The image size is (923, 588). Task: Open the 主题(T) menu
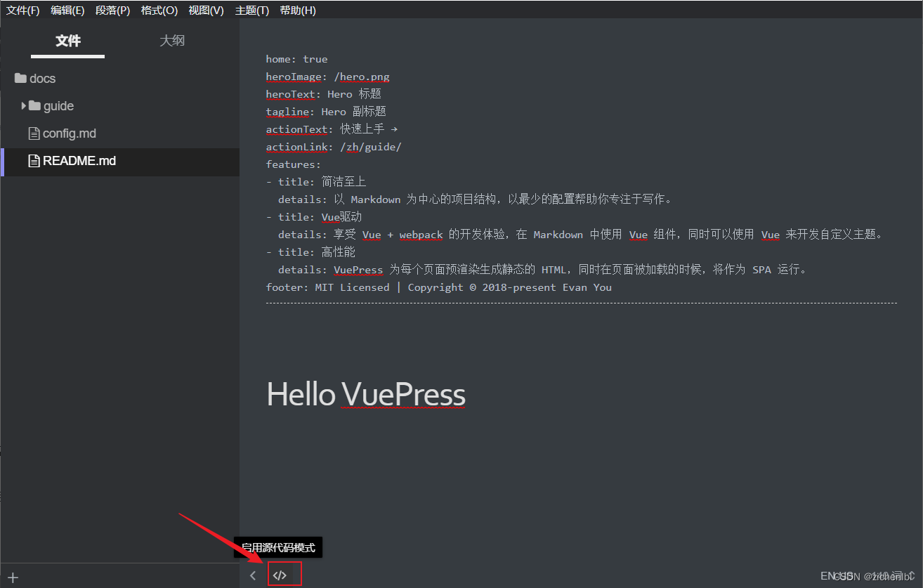[x=252, y=11]
